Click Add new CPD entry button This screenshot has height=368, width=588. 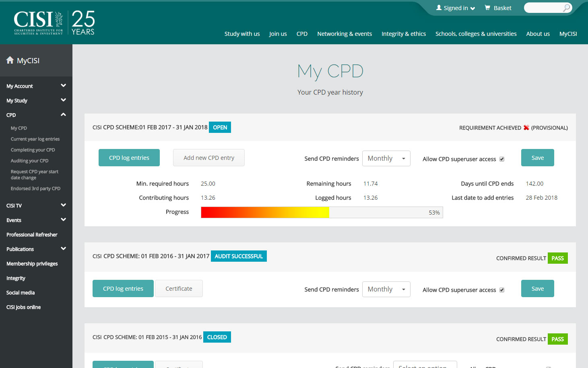point(208,158)
